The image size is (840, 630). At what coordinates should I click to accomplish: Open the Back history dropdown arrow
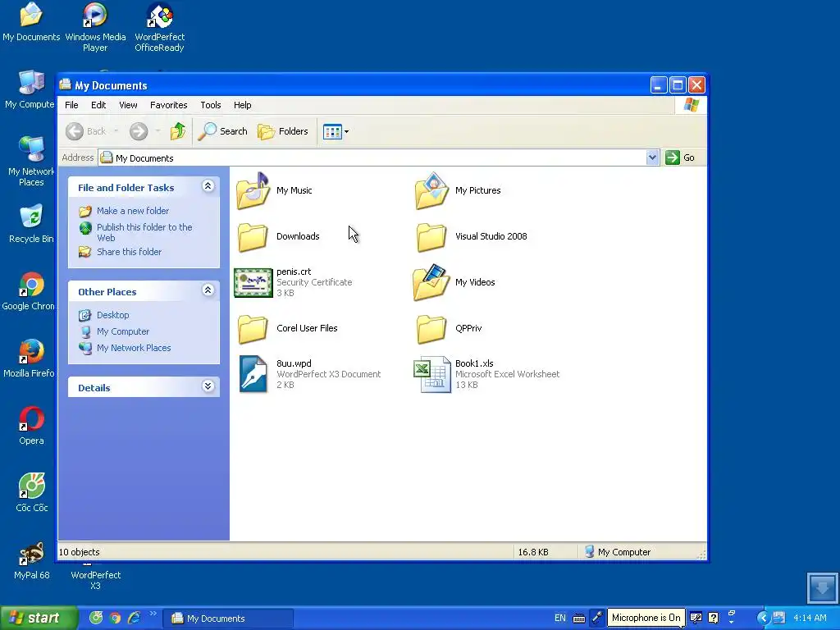116,131
